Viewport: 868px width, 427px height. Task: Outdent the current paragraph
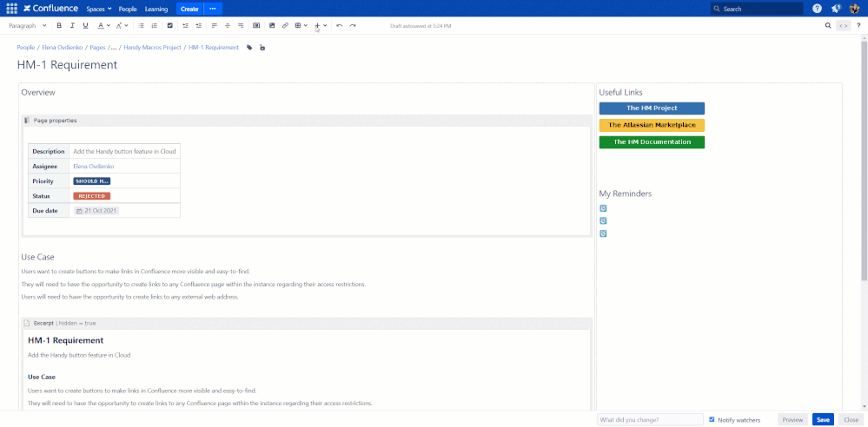[185, 25]
